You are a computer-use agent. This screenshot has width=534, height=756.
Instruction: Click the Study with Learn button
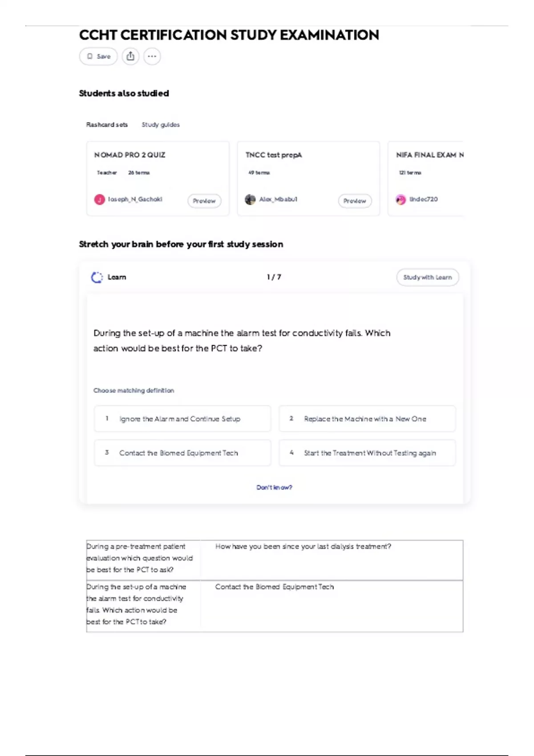coord(427,277)
